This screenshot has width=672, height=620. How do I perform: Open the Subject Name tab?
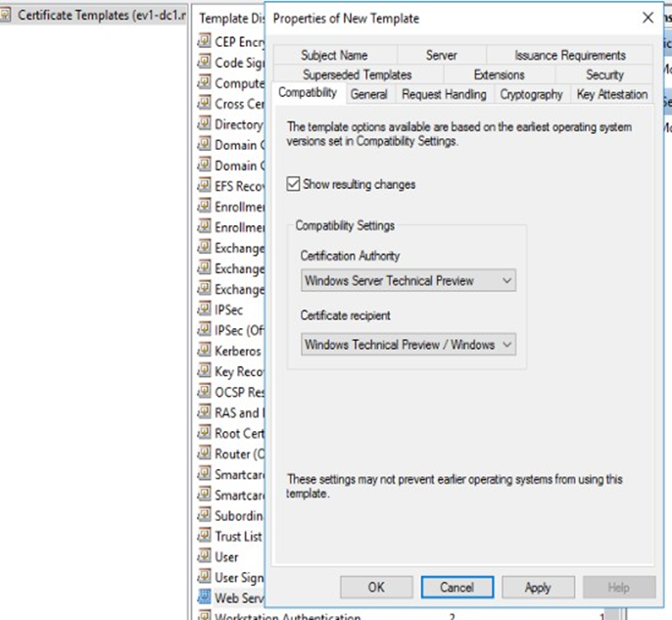click(x=334, y=56)
